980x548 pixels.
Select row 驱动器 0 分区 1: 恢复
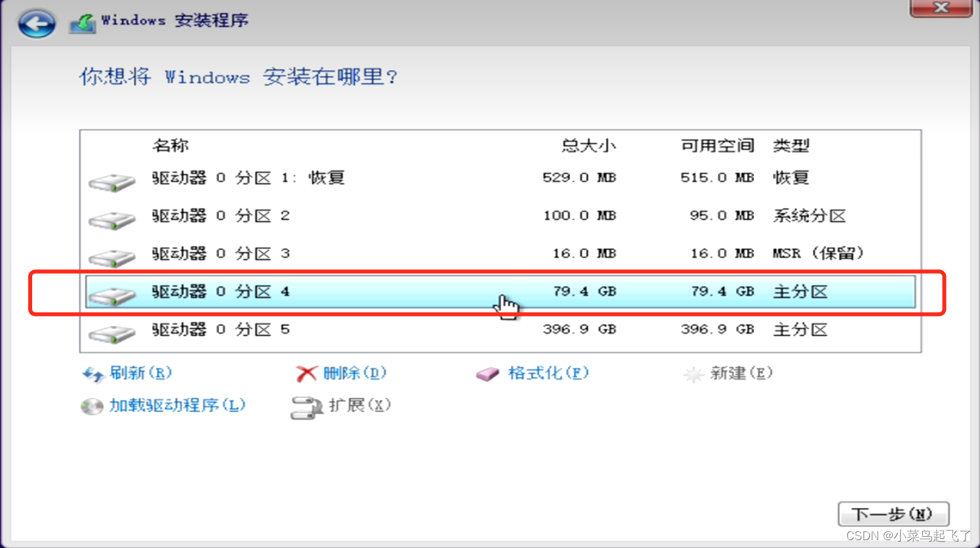500,178
